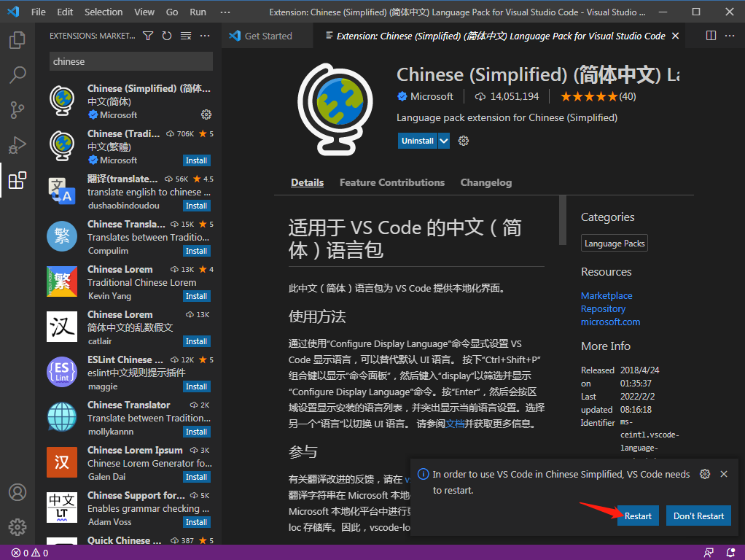Image resolution: width=745 pixels, height=560 pixels.
Task: Install the translate english to chinese extension
Action: 197,206
